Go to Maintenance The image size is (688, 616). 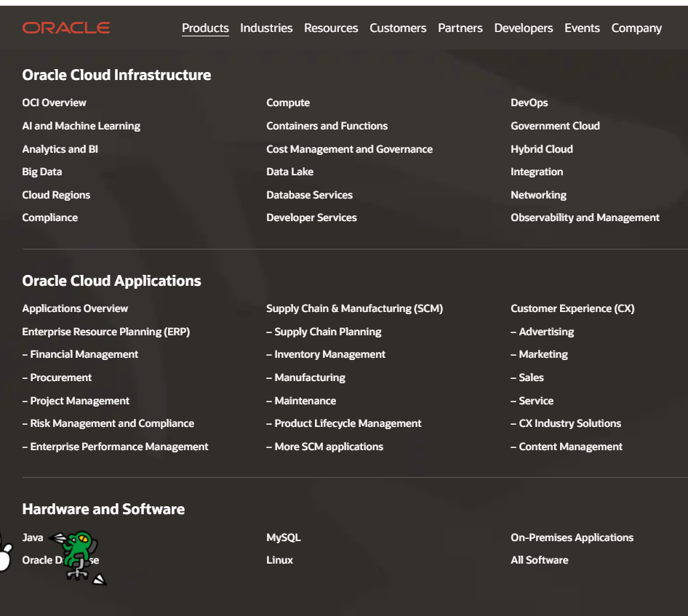tap(301, 401)
